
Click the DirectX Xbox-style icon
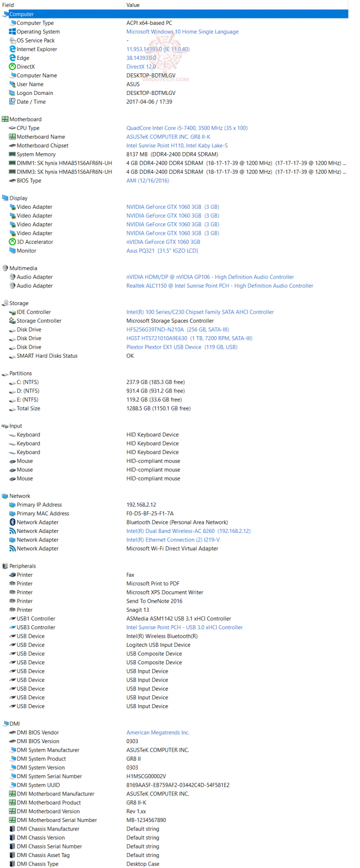click(x=12, y=66)
